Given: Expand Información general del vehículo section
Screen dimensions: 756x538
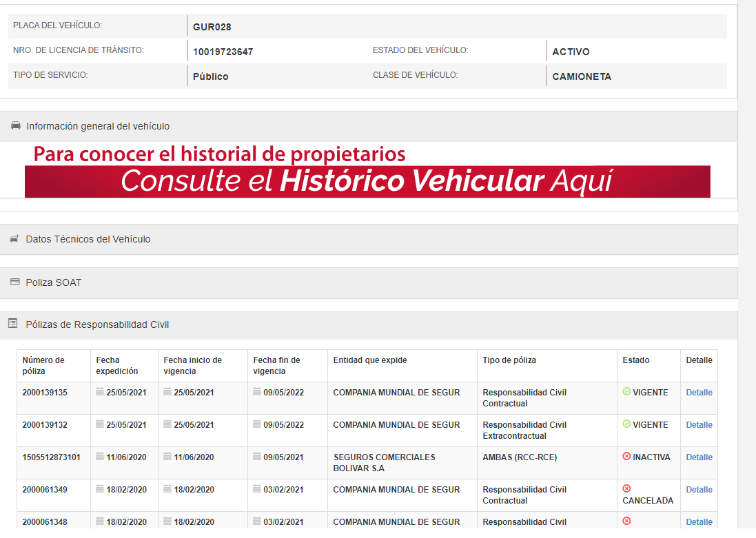Looking at the screenshot, I should 98,126.
